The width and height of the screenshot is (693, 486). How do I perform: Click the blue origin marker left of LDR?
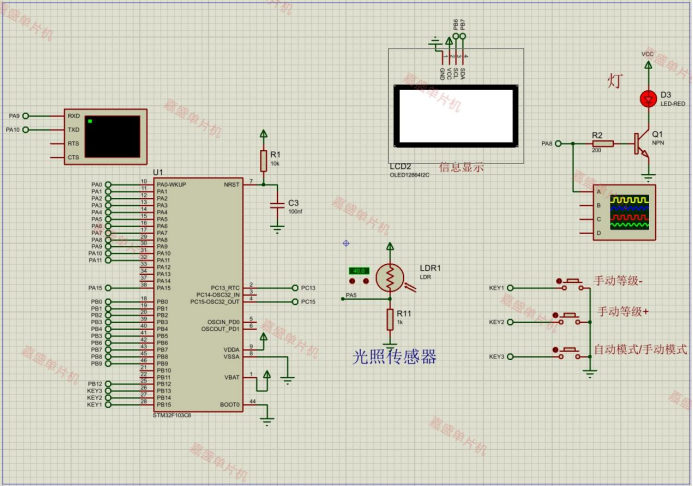pos(346,243)
